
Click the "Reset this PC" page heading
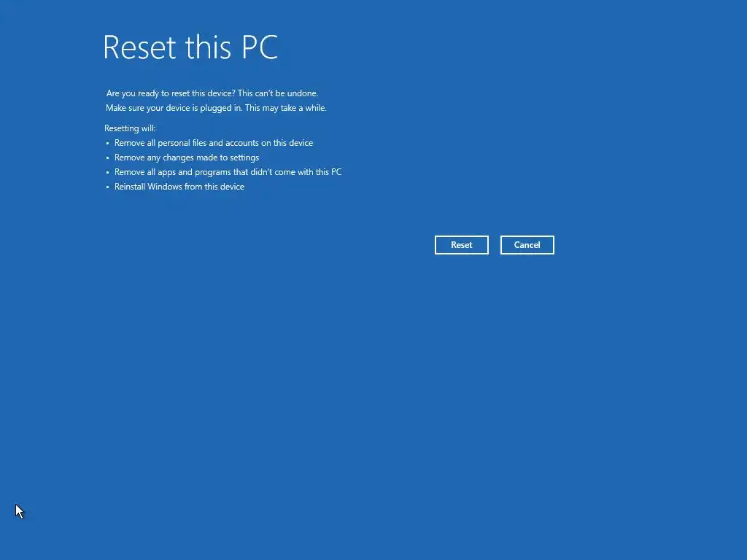[x=190, y=47]
